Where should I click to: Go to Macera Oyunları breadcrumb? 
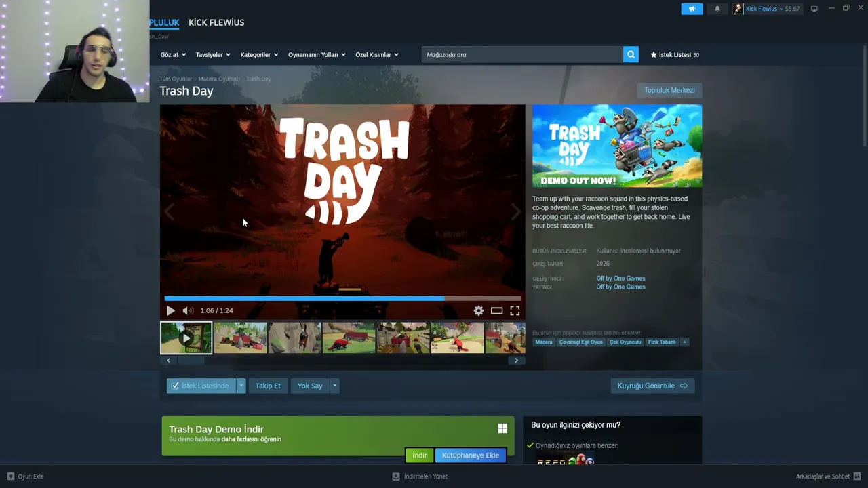coord(219,79)
